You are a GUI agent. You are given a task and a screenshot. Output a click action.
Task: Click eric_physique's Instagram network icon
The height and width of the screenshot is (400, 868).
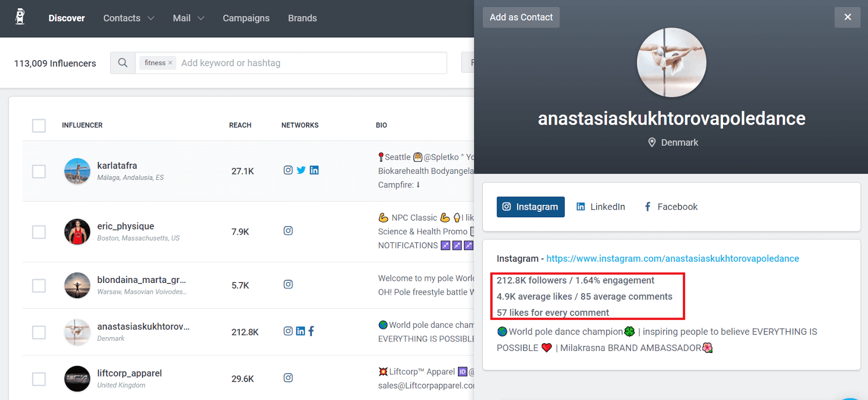coord(288,231)
